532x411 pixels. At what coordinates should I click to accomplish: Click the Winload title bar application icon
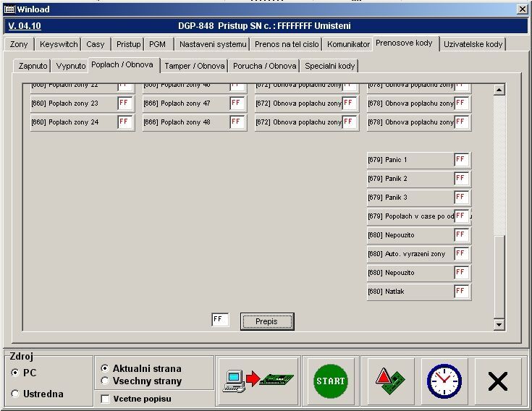pyautogui.click(x=9, y=9)
